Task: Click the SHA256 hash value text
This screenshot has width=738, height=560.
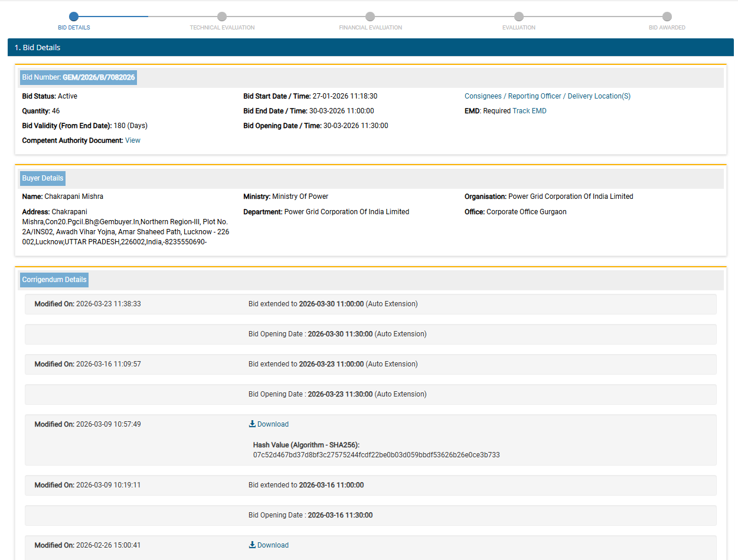Action: coord(376,455)
